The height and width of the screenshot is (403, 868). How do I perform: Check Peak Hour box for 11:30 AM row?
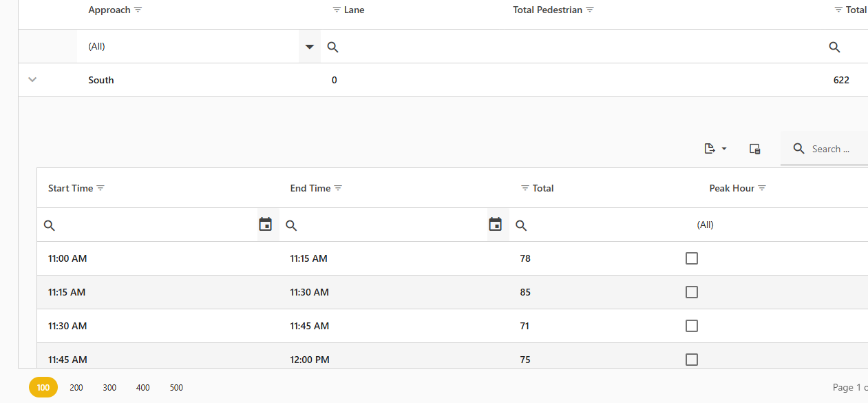(692, 326)
